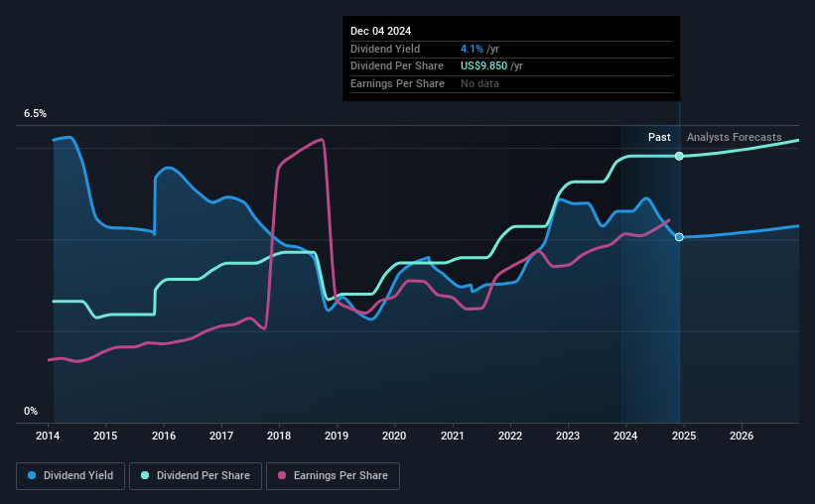815x504 pixels.
Task: Click the blue Dividend Yield legend dot
Action: (32, 475)
